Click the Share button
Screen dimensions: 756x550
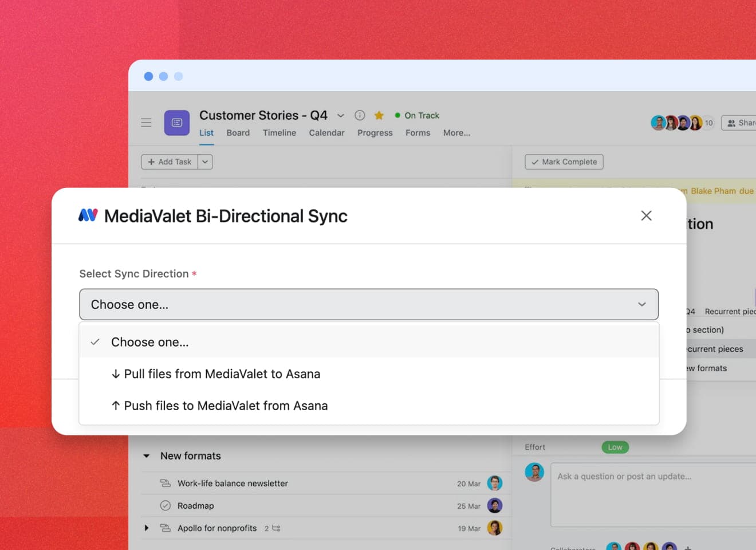click(x=740, y=123)
